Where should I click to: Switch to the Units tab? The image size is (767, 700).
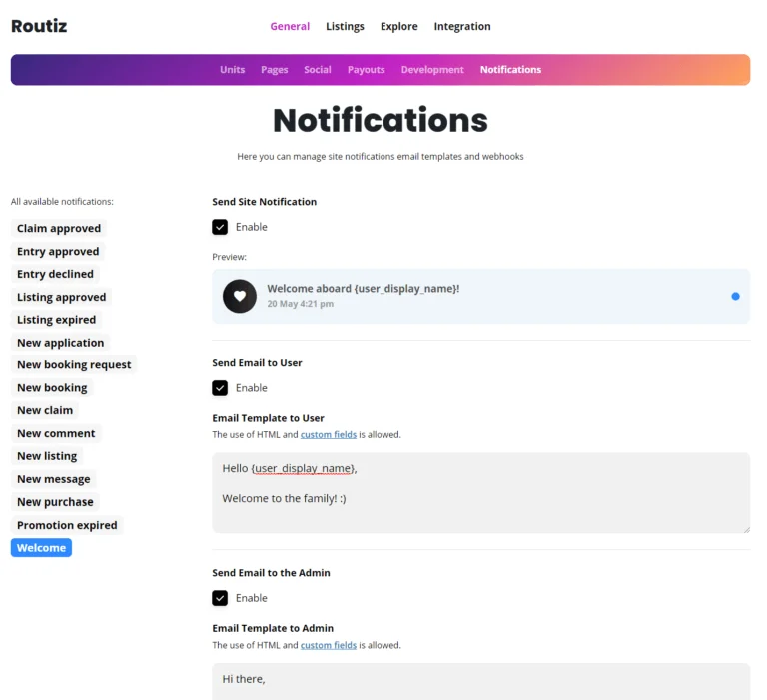pos(232,70)
